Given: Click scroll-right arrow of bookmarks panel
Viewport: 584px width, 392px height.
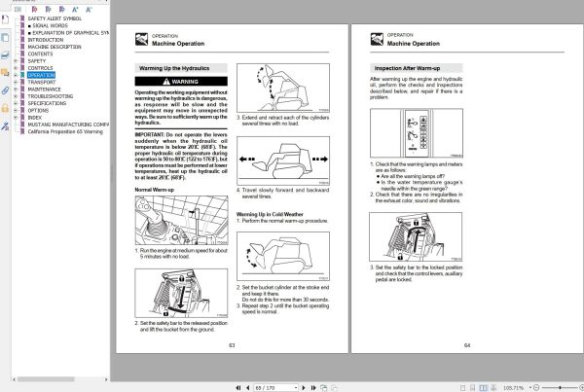Looking at the screenshot, I should (106, 379).
